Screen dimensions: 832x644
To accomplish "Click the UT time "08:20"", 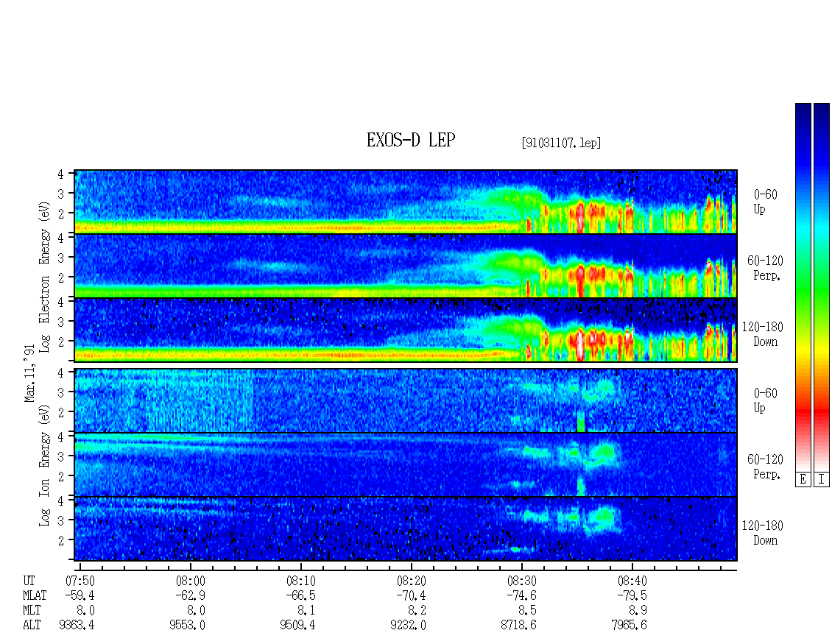I will pyautogui.click(x=412, y=581).
